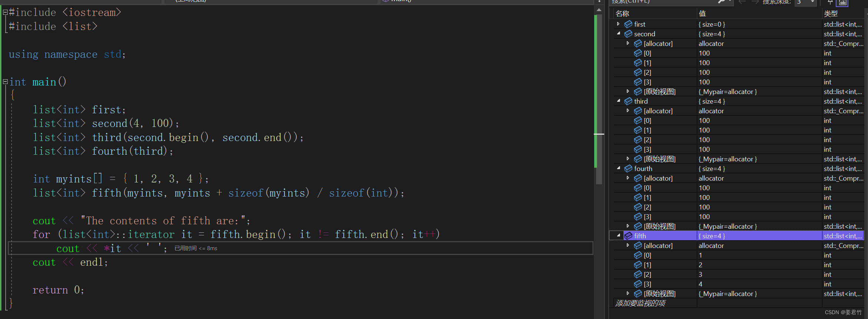Click the icon of 原始视图 under third
The height and width of the screenshot is (319, 868).
click(x=638, y=159)
